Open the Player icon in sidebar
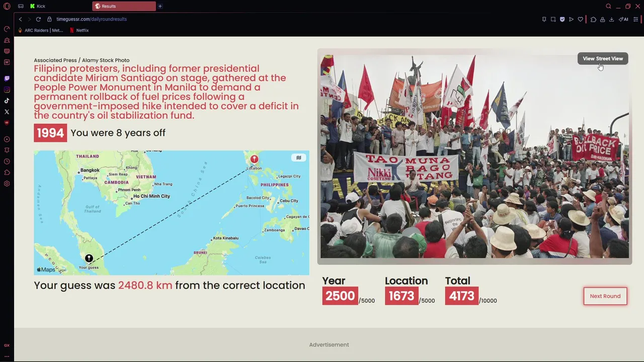644x362 pixels. (7, 139)
